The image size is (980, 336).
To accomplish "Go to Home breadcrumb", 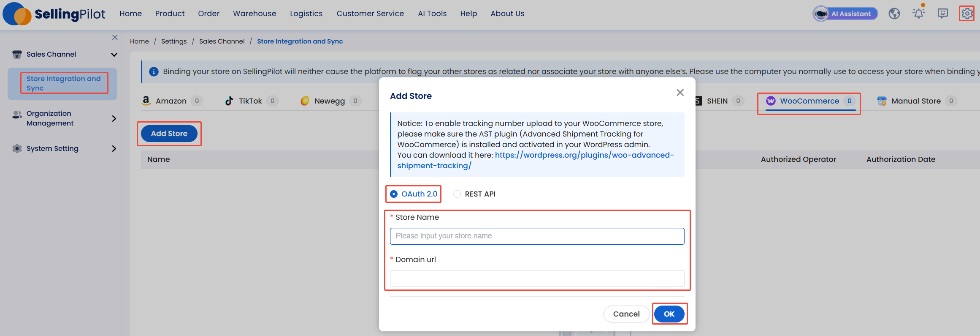I will click(139, 41).
